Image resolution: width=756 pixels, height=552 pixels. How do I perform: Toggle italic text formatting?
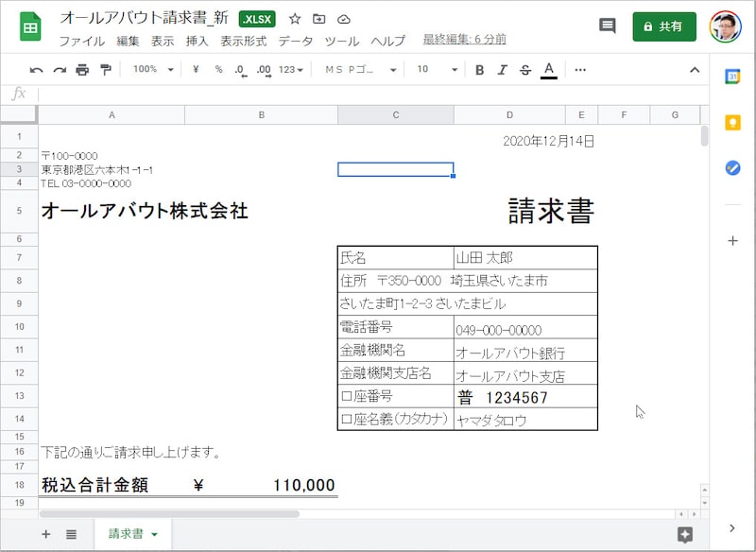click(x=502, y=70)
